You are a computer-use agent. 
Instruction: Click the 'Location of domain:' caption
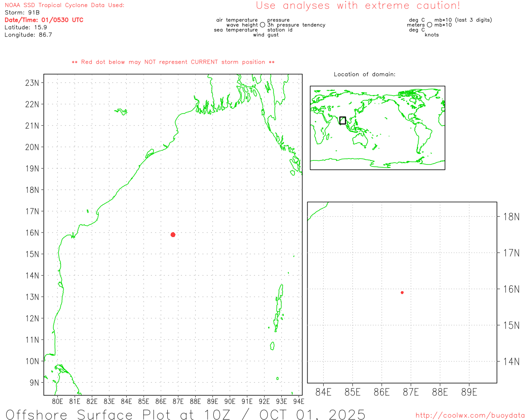(364, 74)
